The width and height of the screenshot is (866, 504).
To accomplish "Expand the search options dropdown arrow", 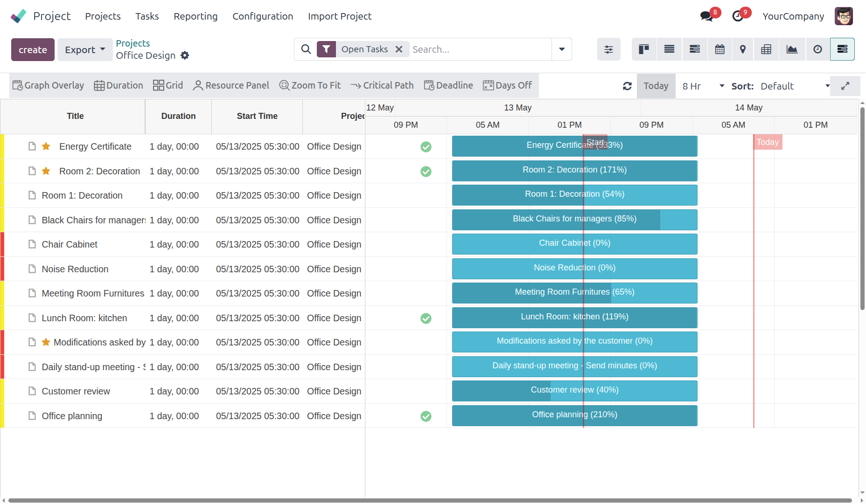I will (x=562, y=49).
